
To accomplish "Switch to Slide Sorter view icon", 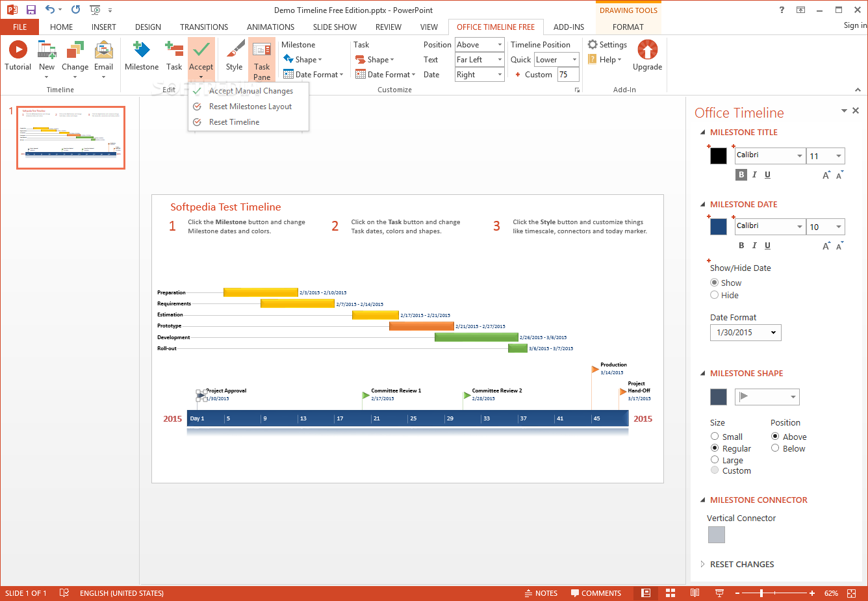I will [x=670, y=593].
